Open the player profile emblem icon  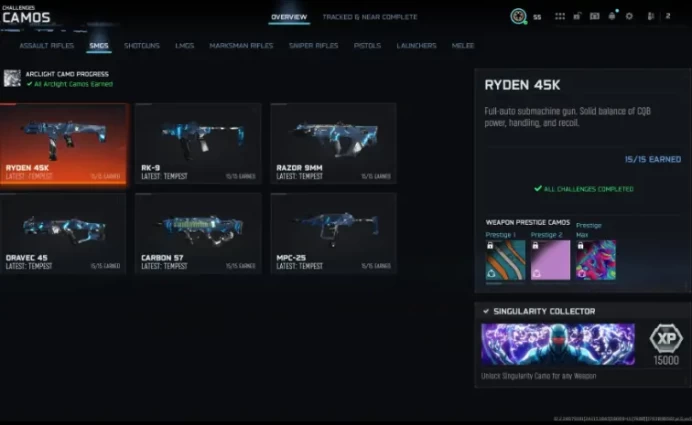[x=519, y=16]
